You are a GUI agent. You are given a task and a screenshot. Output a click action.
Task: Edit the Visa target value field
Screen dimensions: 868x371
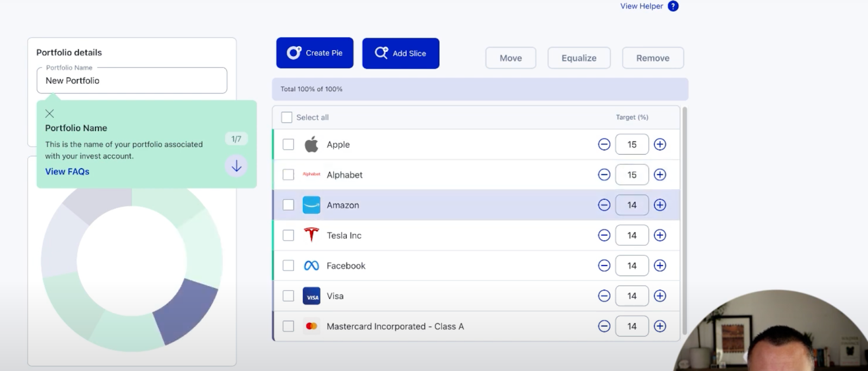coord(632,296)
